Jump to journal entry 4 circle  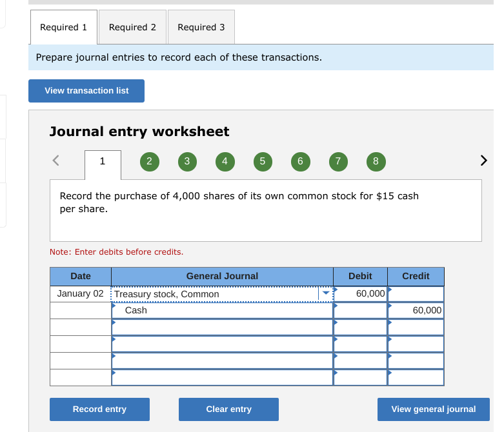pyautogui.click(x=225, y=162)
